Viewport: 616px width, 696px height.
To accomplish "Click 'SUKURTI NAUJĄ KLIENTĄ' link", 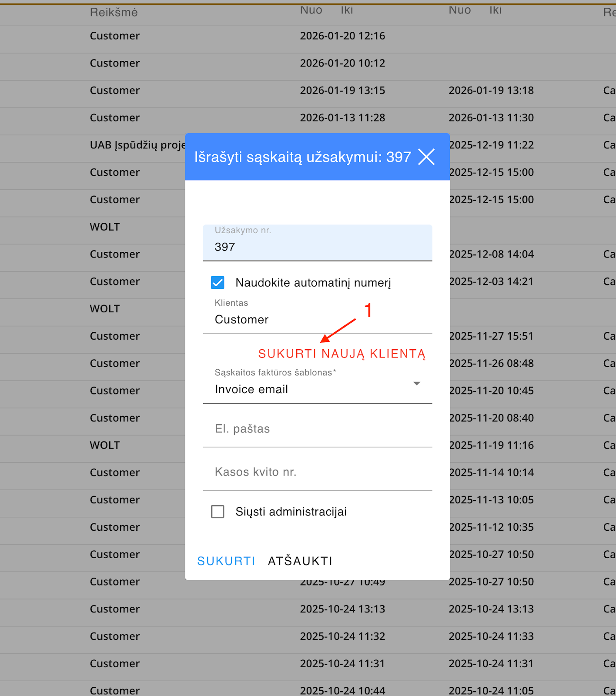I will (341, 354).
